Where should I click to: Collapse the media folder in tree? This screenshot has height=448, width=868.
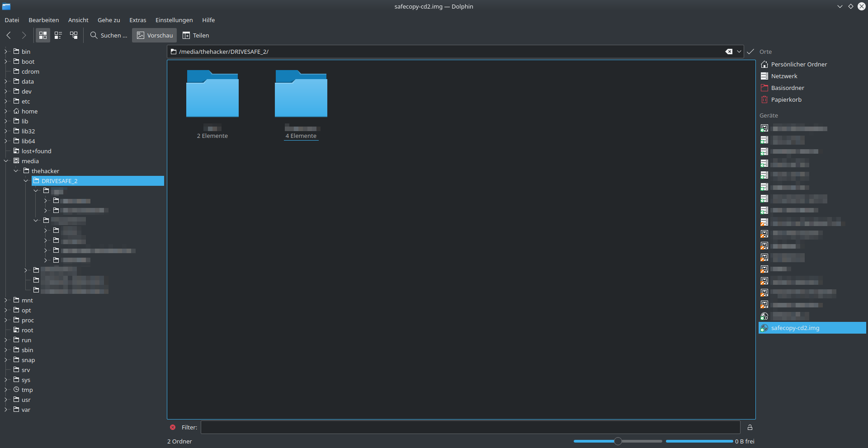(x=6, y=161)
